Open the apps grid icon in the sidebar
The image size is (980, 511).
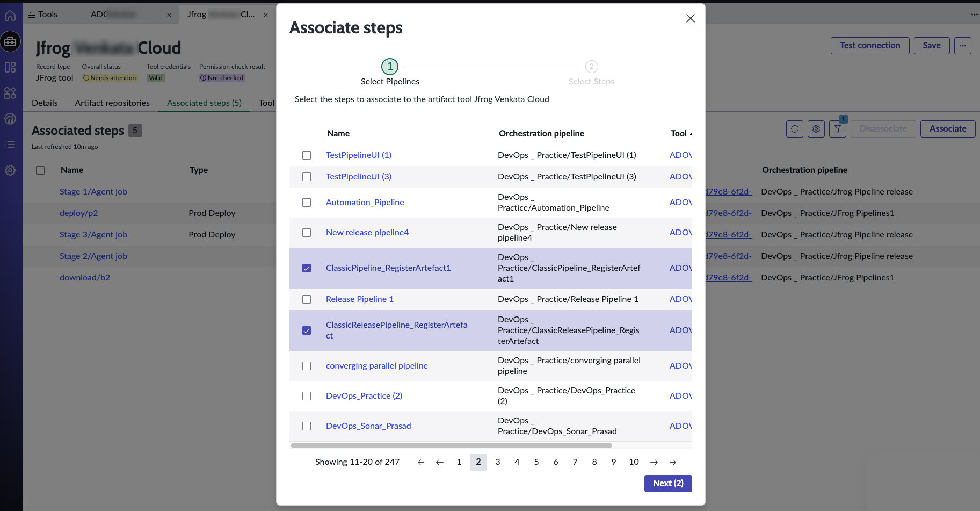click(10, 93)
